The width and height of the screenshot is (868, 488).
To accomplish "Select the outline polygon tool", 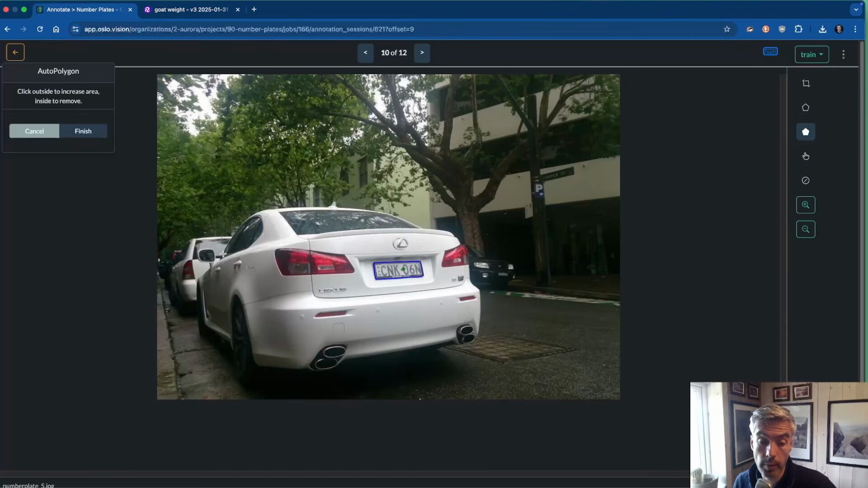I will click(806, 108).
